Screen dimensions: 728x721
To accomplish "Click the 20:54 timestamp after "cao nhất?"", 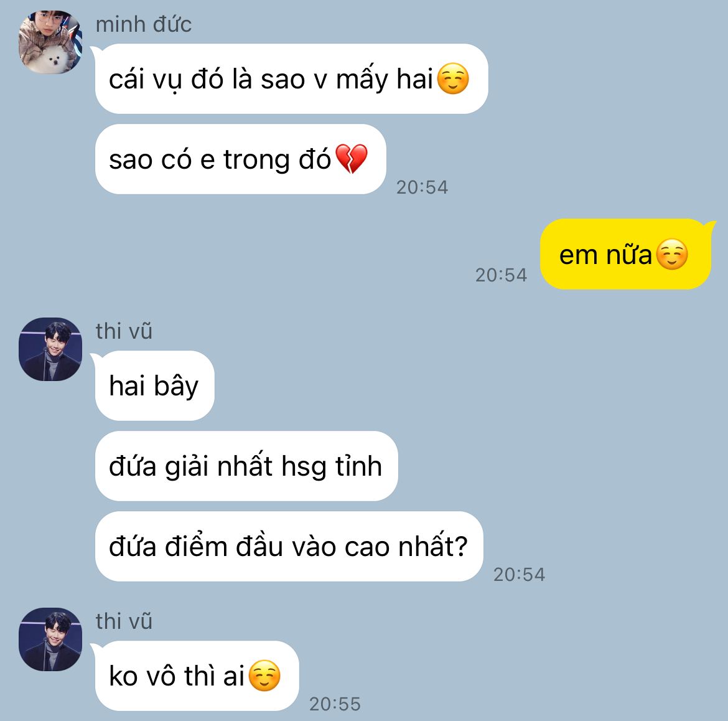I will 519,575.
